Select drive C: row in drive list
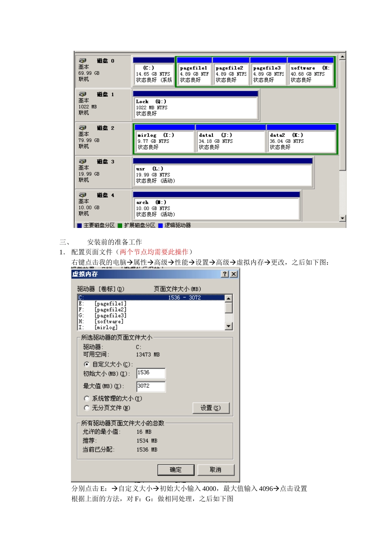392x555 pixels. point(151,297)
